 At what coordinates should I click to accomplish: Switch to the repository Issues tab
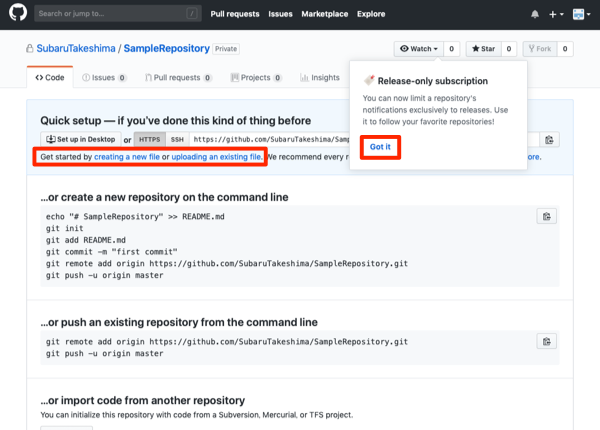tap(104, 78)
